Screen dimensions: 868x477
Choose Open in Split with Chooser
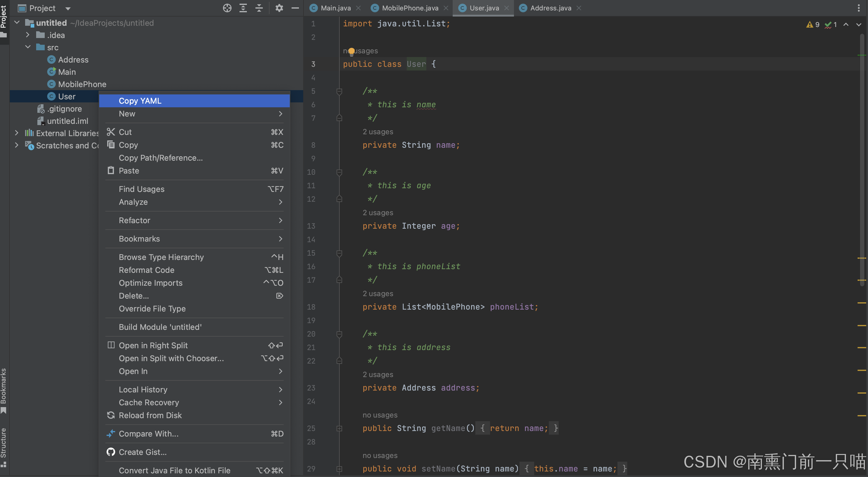point(194,358)
